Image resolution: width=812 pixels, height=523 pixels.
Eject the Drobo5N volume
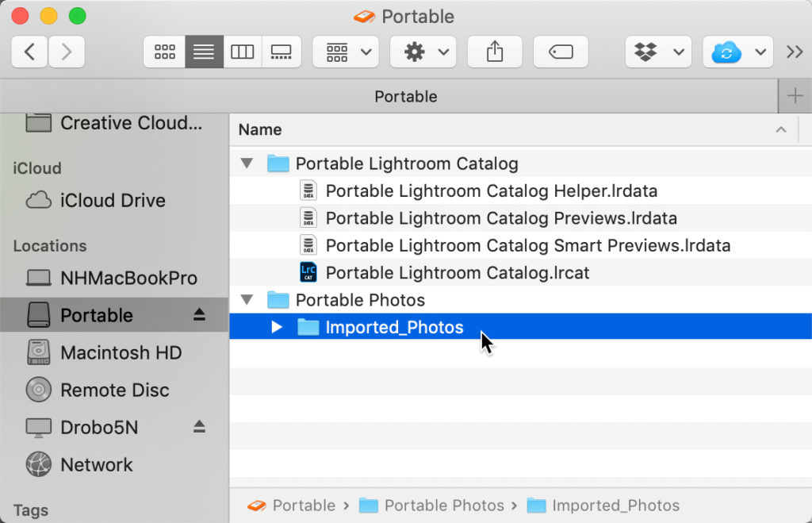click(x=199, y=427)
